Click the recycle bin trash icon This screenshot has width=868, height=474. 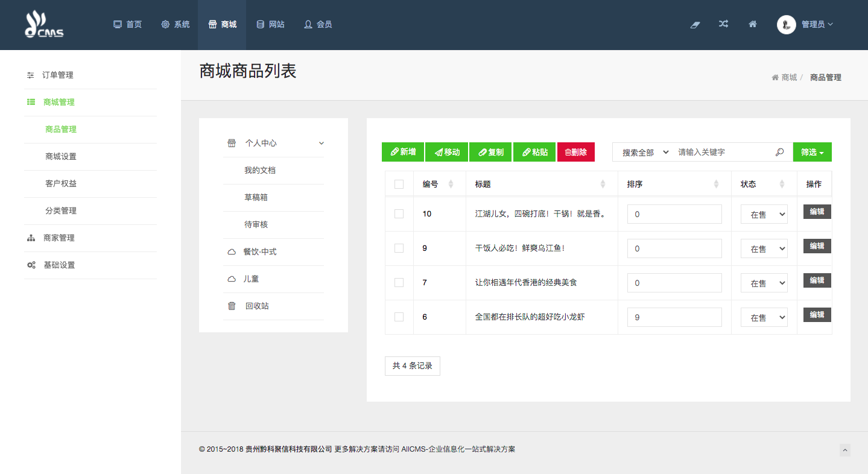click(232, 306)
